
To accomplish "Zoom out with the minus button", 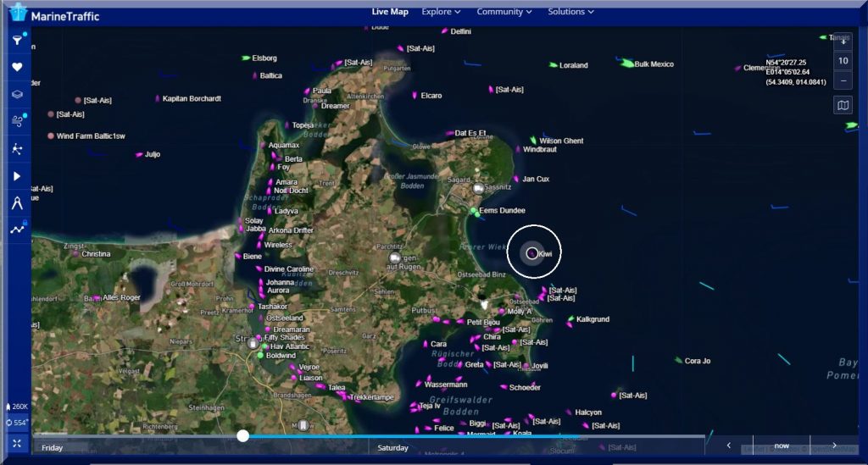I will click(x=843, y=80).
